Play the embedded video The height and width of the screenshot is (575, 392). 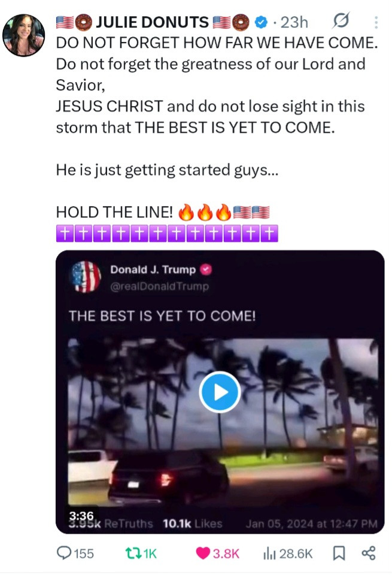[220, 392]
